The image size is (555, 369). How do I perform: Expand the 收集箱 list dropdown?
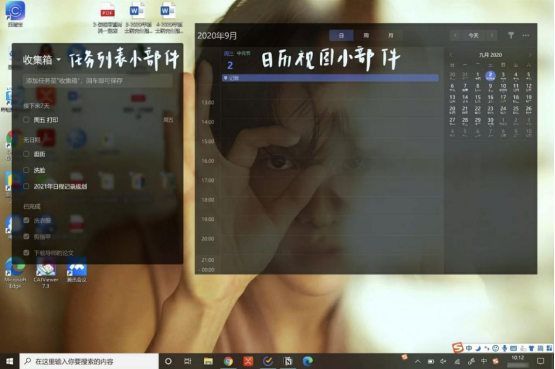59,60
